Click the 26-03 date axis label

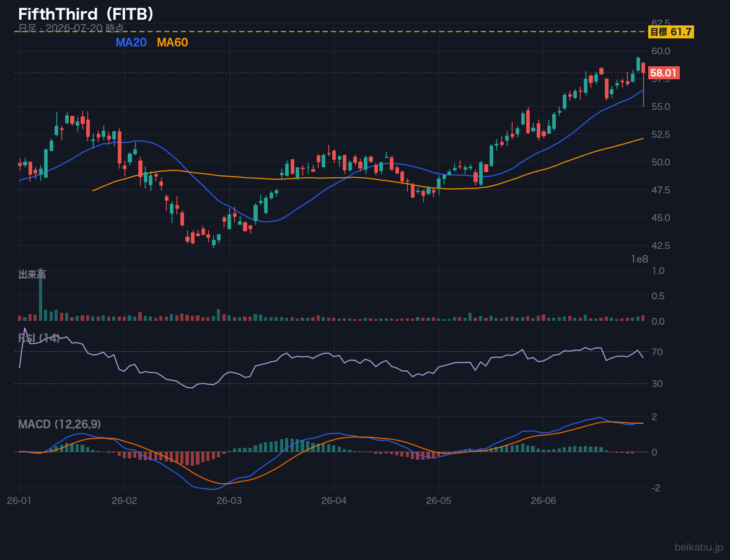(229, 501)
